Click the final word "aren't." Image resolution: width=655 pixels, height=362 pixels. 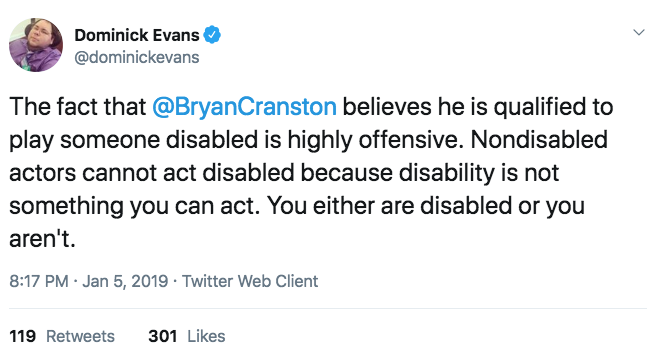42,239
